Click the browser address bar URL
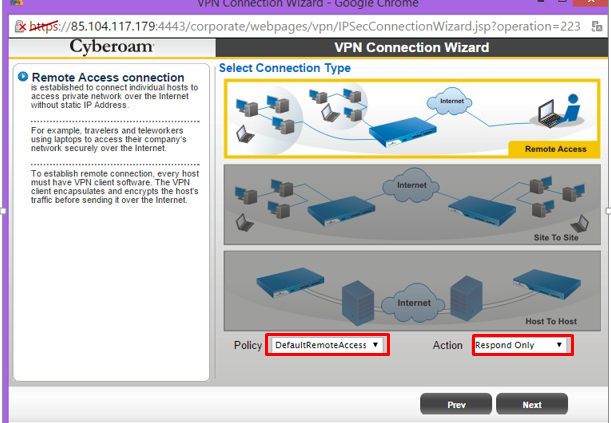 click(x=305, y=26)
